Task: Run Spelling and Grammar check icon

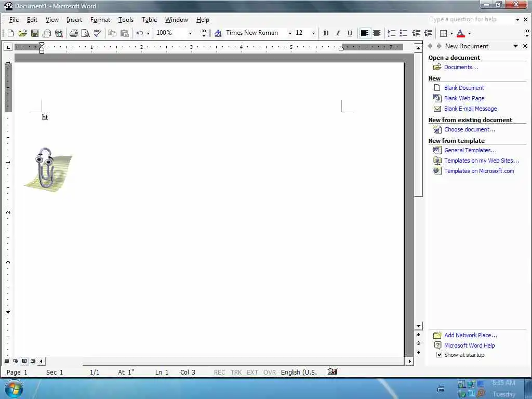Action: tap(97, 33)
